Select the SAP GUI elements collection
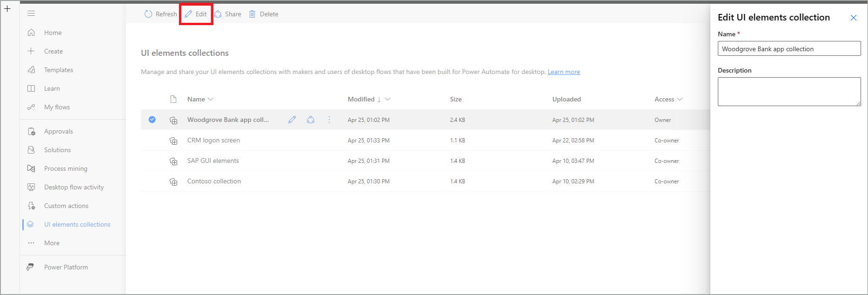This screenshot has height=295, width=868. tap(213, 161)
